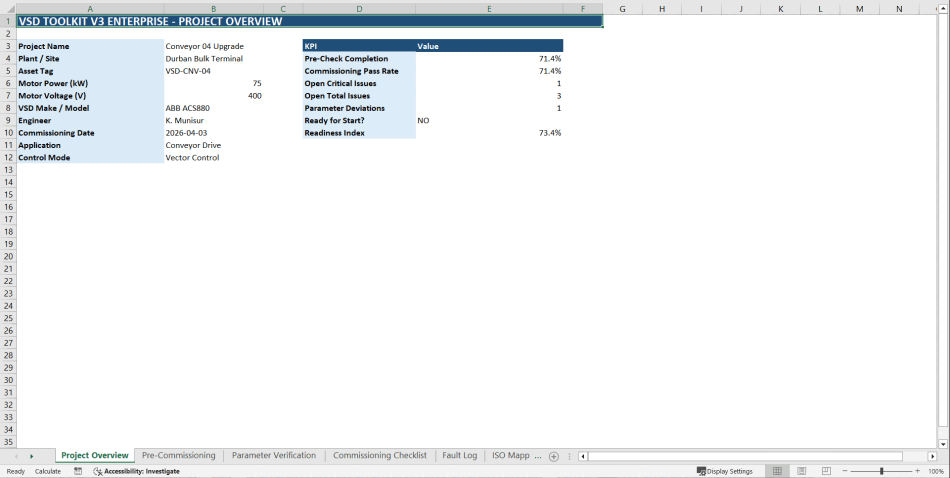950x478 pixels.
Task: Open the Commissioning Checklist tab
Action: point(380,455)
